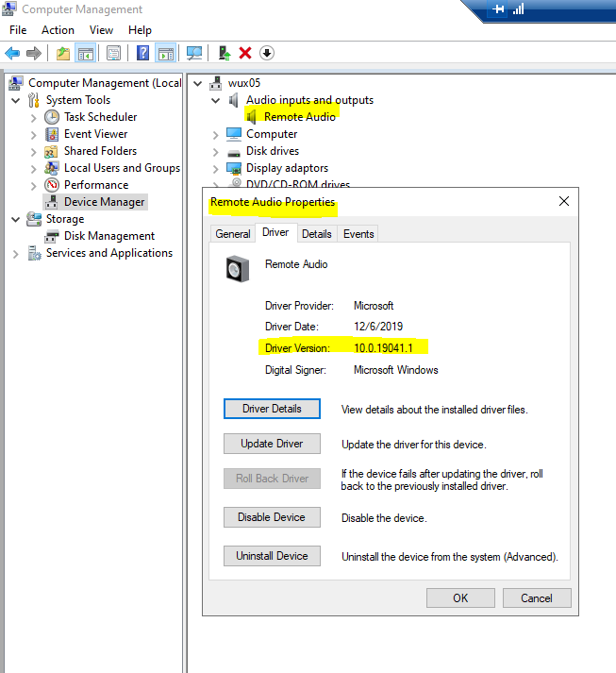Click the wux05 computer node icon
The width and height of the screenshot is (616, 673).
(216, 83)
